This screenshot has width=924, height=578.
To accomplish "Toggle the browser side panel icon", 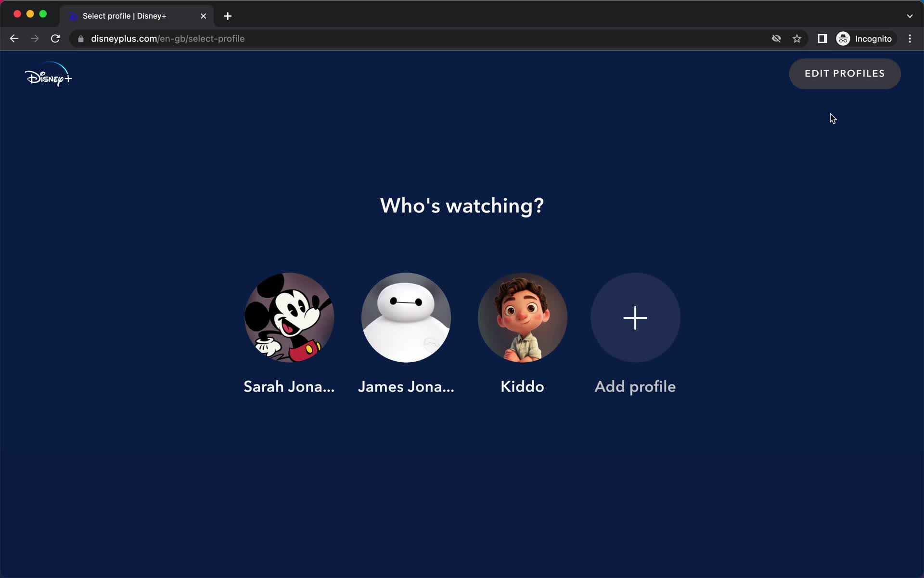I will [x=822, y=39].
